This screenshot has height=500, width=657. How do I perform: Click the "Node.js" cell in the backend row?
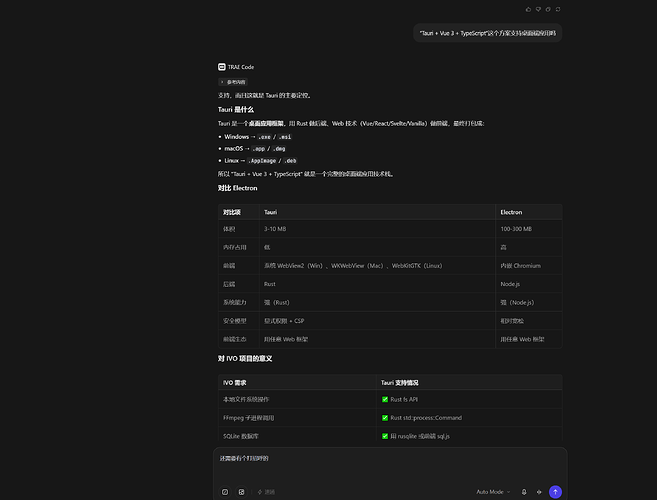[x=529, y=284]
